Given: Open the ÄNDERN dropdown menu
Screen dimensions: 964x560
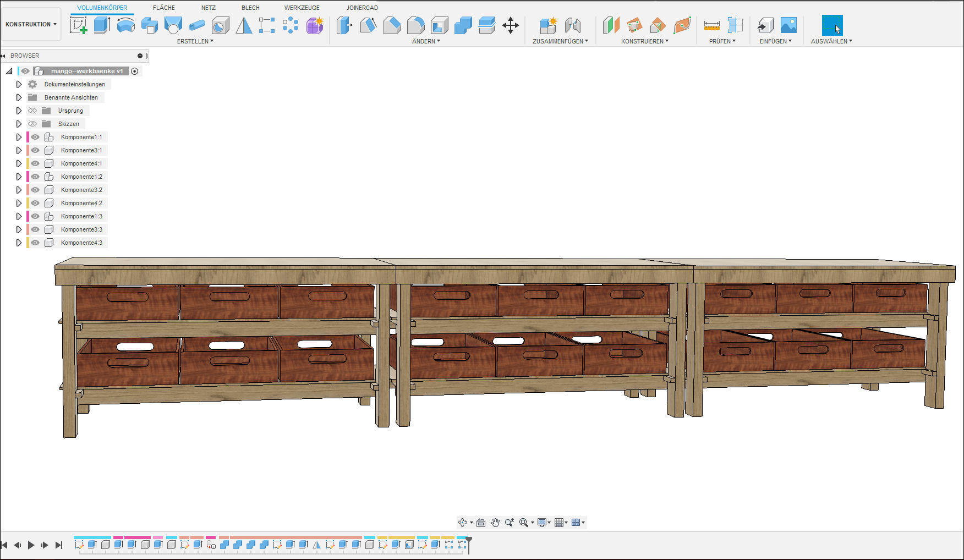Looking at the screenshot, I should tap(426, 41).
